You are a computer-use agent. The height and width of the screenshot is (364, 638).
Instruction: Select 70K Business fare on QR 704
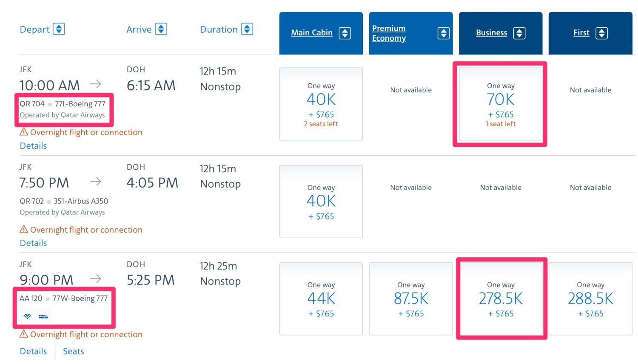500,104
